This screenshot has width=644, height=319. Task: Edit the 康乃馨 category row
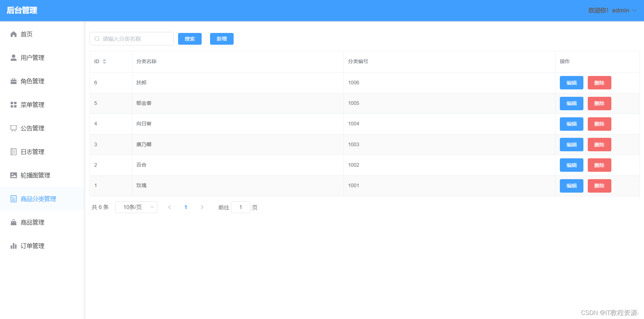[572, 145]
